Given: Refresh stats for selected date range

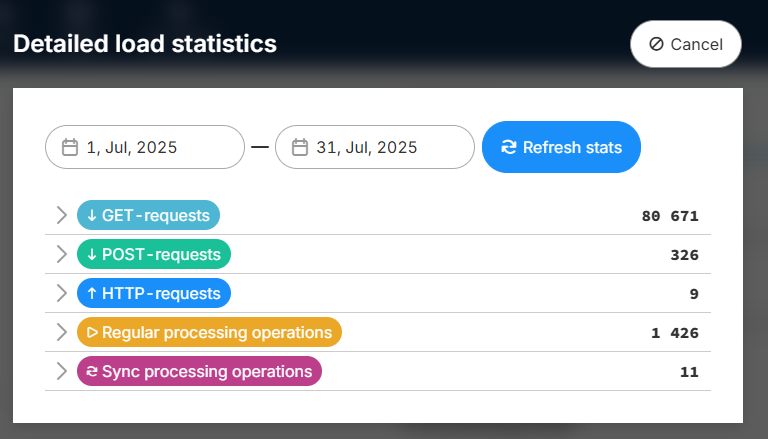Looking at the screenshot, I should pyautogui.click(x=561, y=147).
